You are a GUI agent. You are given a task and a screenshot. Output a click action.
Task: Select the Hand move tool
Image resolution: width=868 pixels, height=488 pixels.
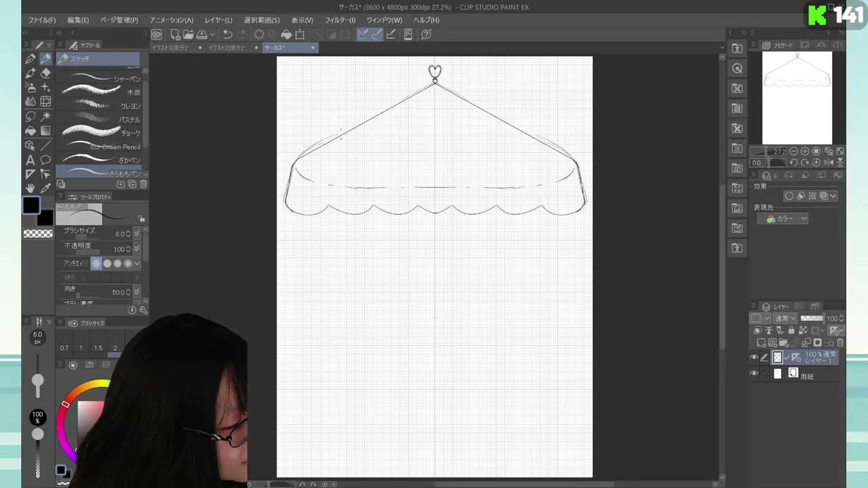tap(31, 188)
